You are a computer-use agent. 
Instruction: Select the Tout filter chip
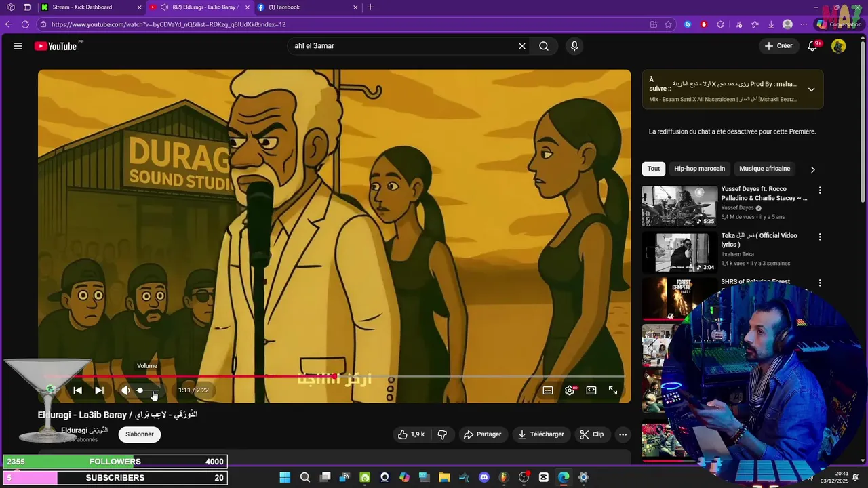pyautogui.click(x=654, y=169)
